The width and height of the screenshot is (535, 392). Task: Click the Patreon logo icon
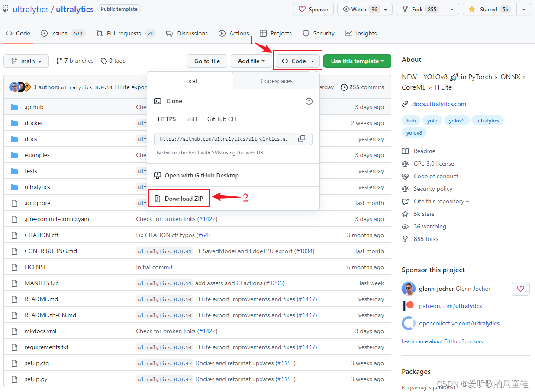tap(409, 306)
